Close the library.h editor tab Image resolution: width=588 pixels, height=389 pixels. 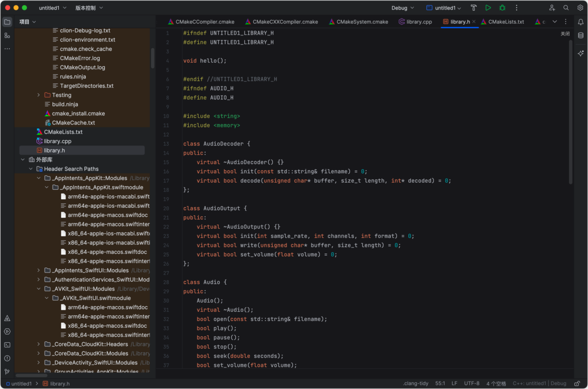tap(474, 22)
